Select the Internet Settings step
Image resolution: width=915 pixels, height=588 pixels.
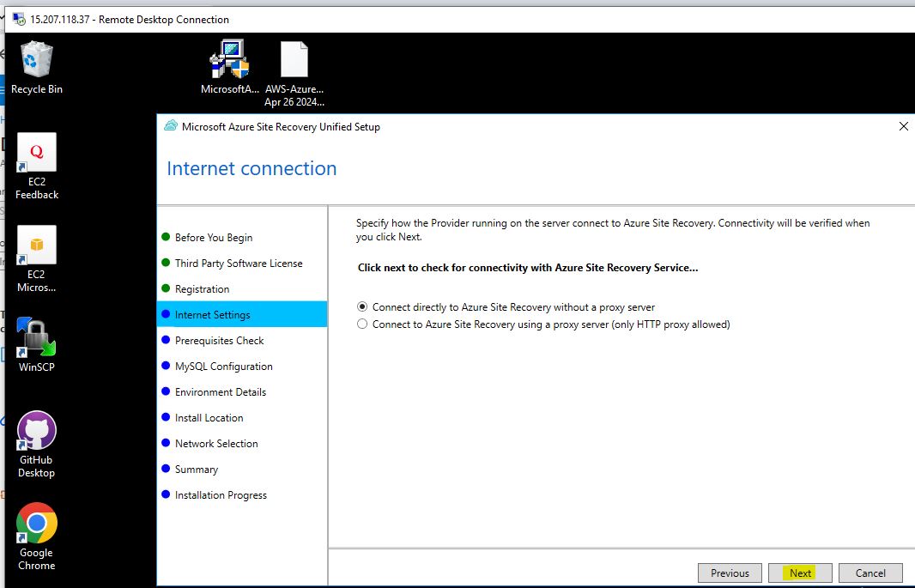click(x=212, y=315)
